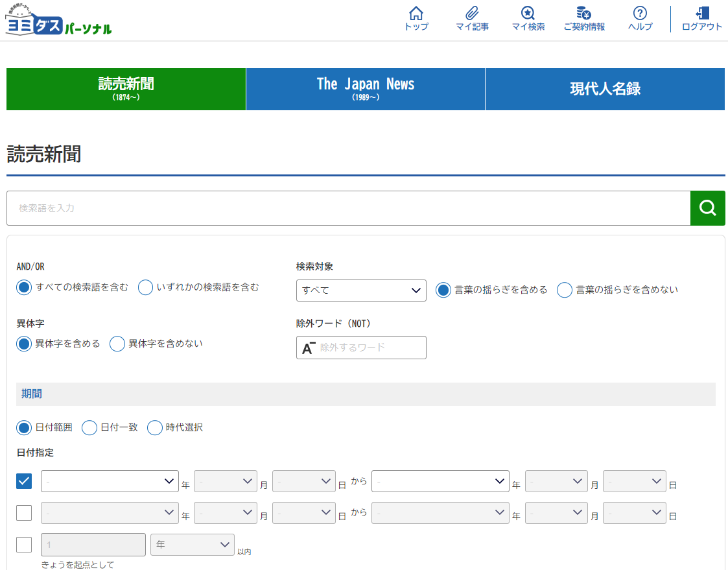Open second row end month dropdown
Screen dimensions: 728x570
point(556,513)
